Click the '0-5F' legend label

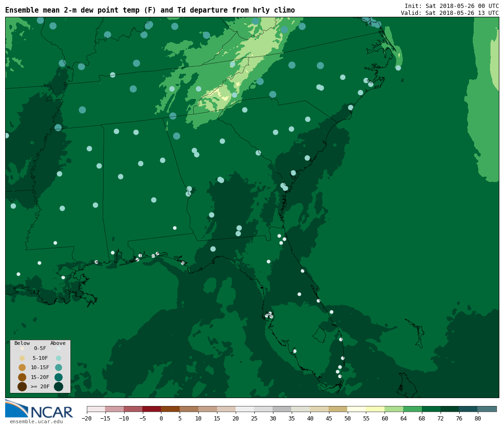[x=40, y=348]
